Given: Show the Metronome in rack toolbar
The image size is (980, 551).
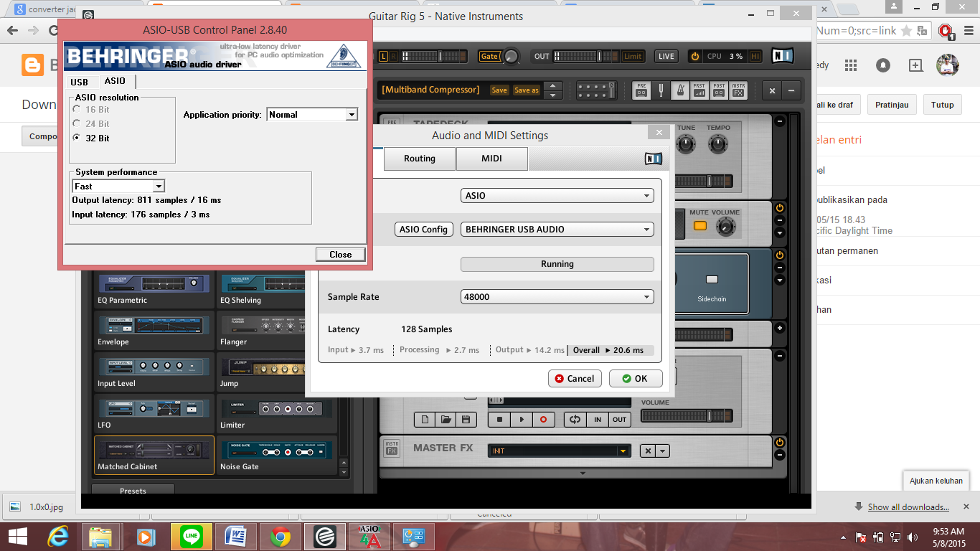Looking at the screenshot, I should pos(680,90).
